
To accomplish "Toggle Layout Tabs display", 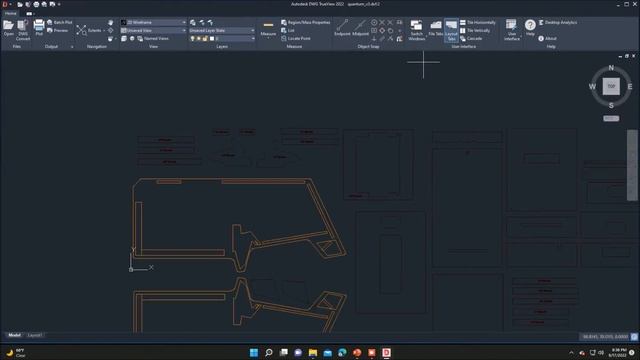I will point(451,30).
